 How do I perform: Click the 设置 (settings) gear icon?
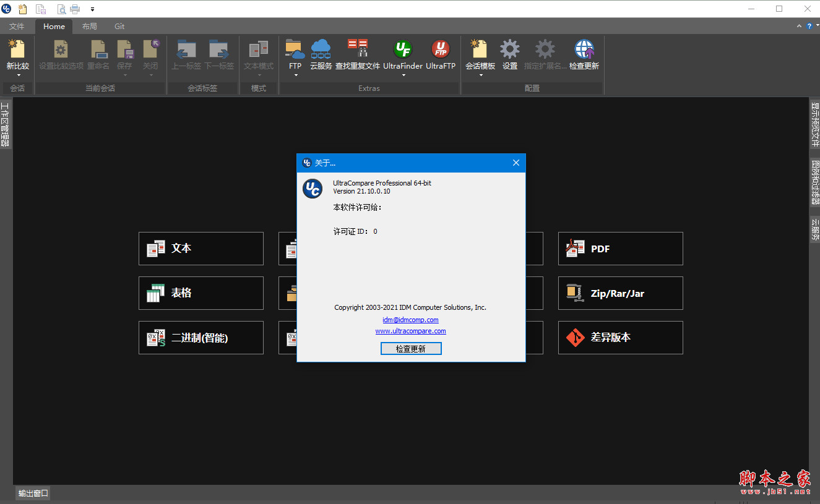point(509,54)
